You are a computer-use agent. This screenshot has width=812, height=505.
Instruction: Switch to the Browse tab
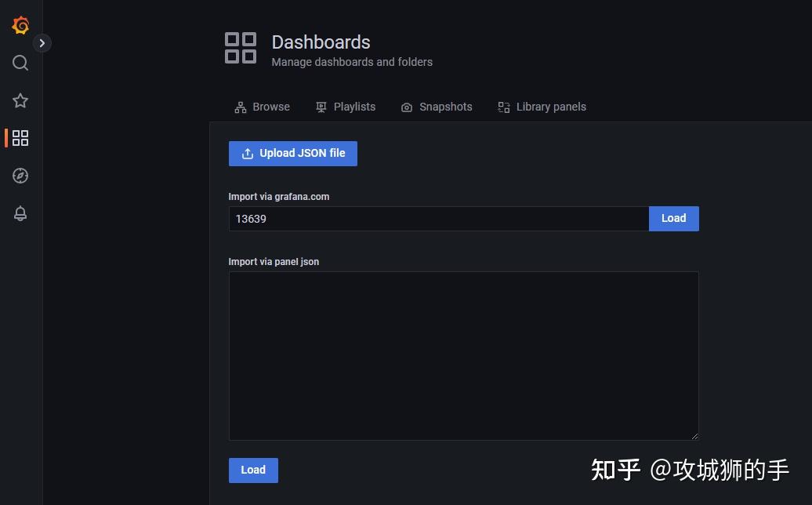pyautogui.click(x=271, y=107)
